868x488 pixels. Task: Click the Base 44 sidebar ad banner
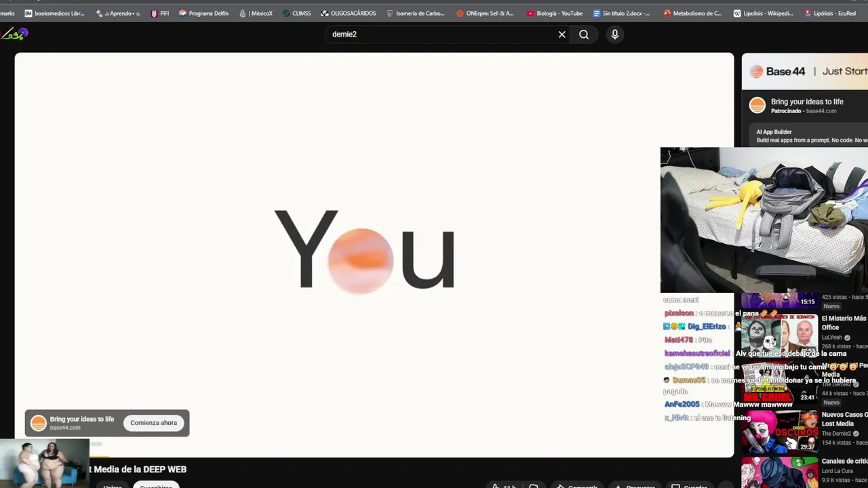click(x=805, y=71)
